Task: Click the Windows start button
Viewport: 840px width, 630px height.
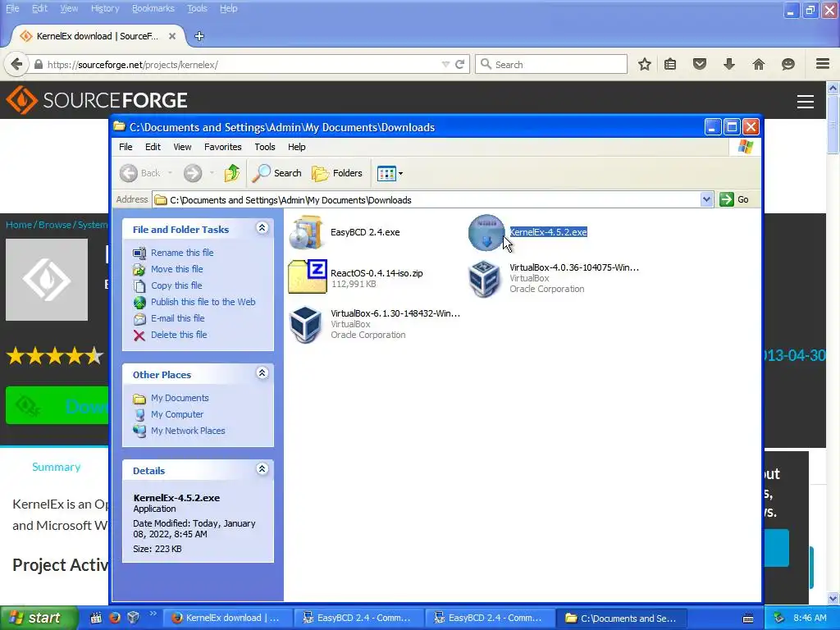Action: [x=38, y=618]
